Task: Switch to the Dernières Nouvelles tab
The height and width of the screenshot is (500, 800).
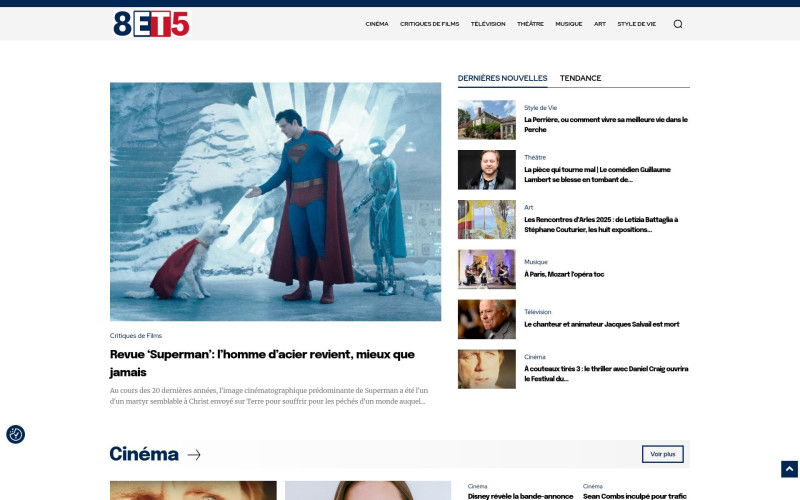Action: 502,78
